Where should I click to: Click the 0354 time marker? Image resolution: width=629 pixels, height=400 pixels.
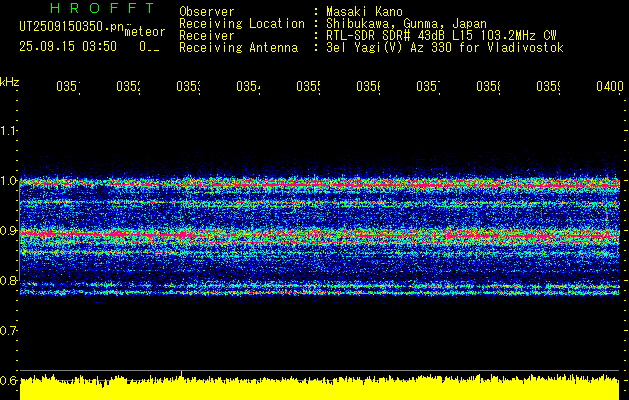coord(248,86)
